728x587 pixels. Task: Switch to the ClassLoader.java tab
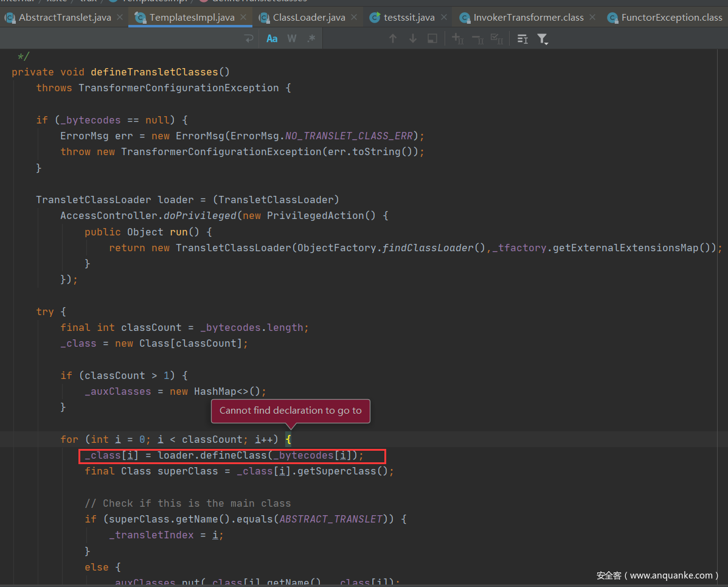(309, 17)
